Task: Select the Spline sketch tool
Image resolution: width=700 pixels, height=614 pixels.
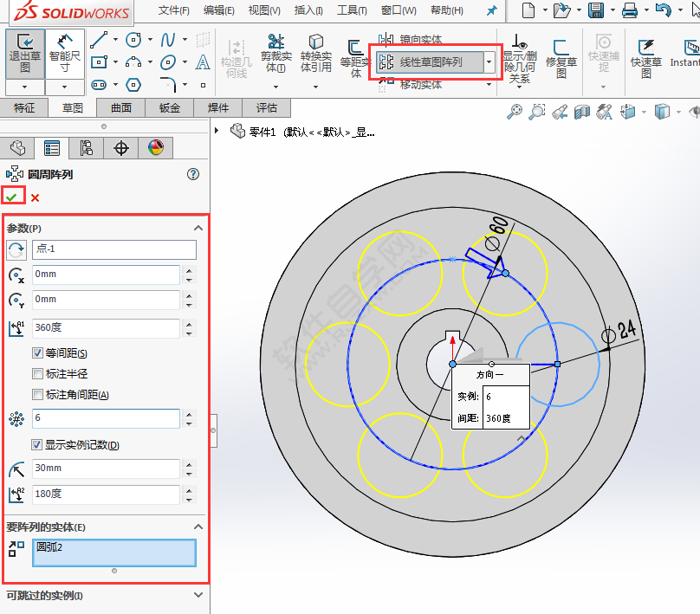Action: (x=168, y=40)
